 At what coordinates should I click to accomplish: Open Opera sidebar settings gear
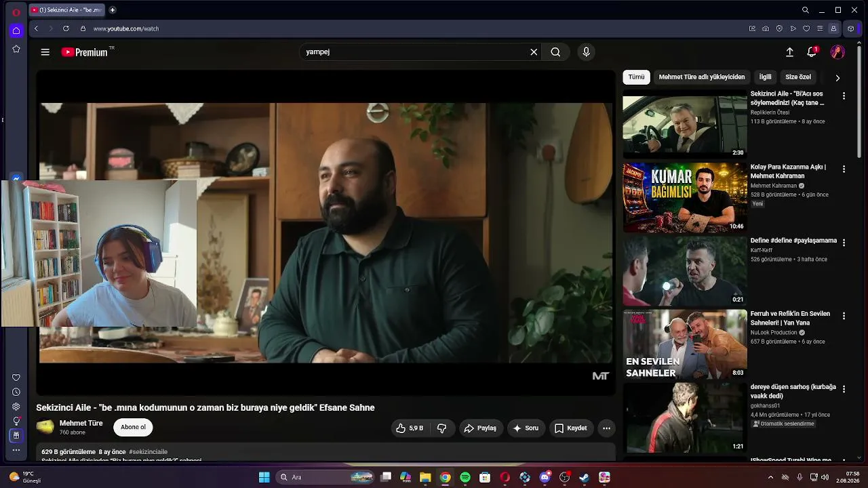pos(16,407)
